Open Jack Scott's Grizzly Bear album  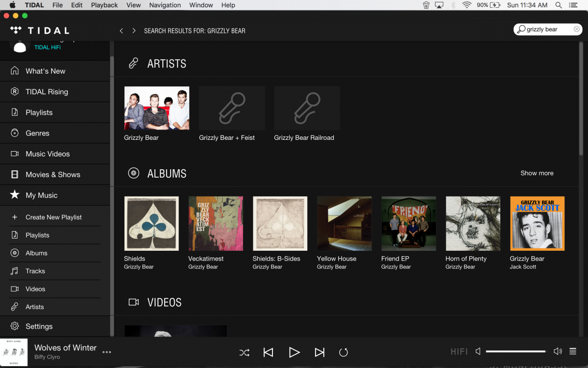(x=537, y=224)
